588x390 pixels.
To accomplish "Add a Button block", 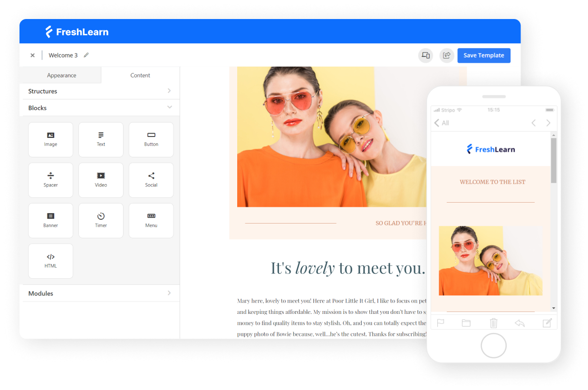I will [151, 139].
